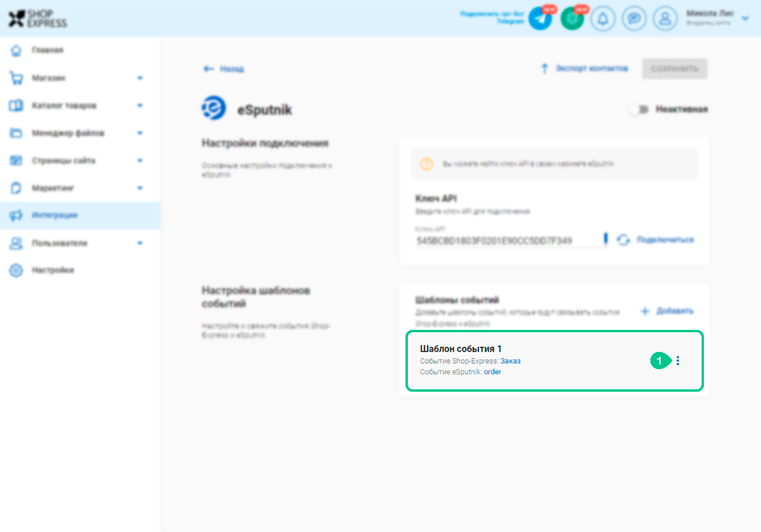The width and height of the screenshot is (761, 532).
Task: Click the Шаблон события 1 title
Action: (461, 349)
